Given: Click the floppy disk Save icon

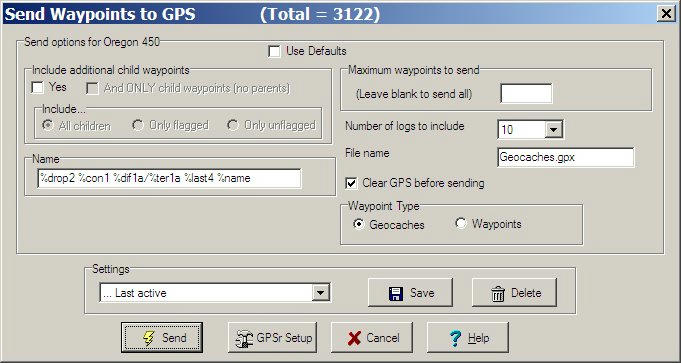Looking at the screenshot, I should [x=396, y=294].
